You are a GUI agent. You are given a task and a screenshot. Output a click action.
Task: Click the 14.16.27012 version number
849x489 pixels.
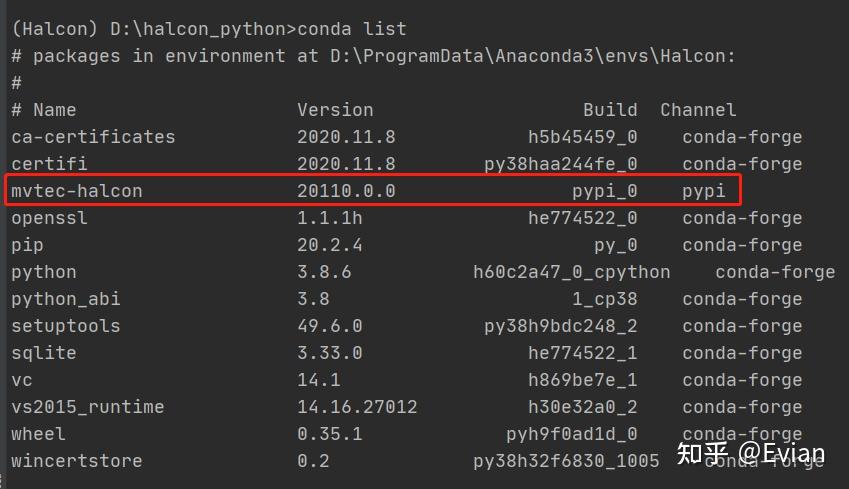click(x=357, y=406)
